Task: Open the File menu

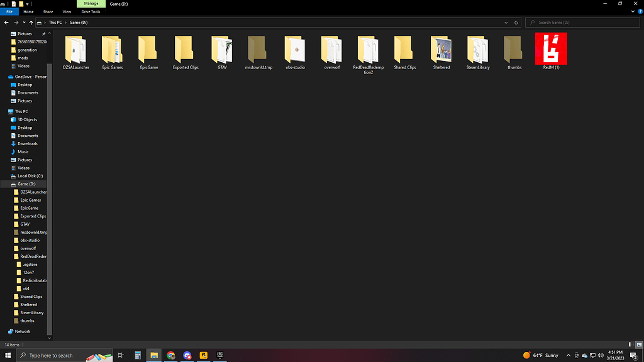Action: click(9, 12)
